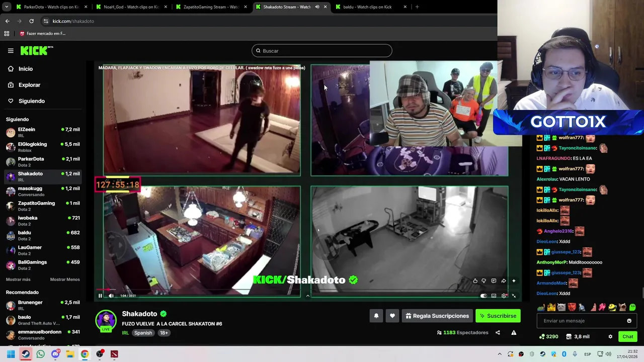The width and height of the screenshot is (644, 362).
Task: Open ElZeein channel from following list
Action: 43,132
